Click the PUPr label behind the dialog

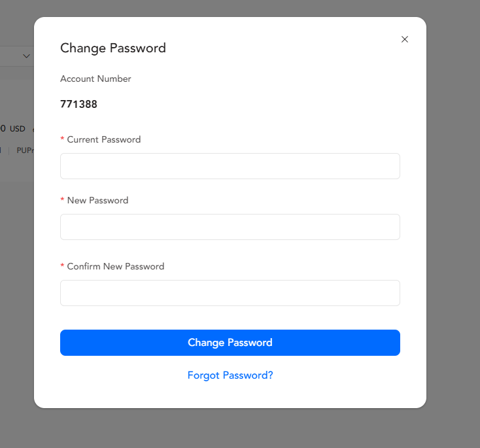[25, 150]
